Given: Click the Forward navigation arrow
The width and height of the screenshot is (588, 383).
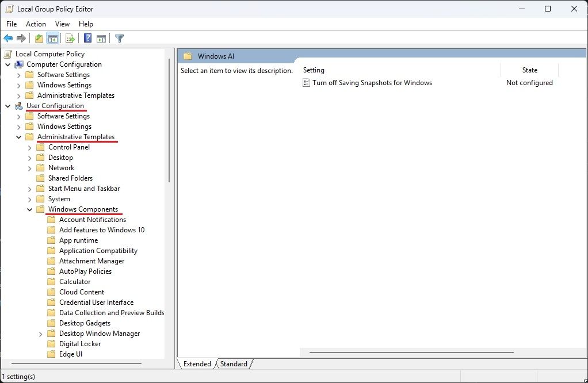Looking at the screenshot, I should (x=21, y=38).
